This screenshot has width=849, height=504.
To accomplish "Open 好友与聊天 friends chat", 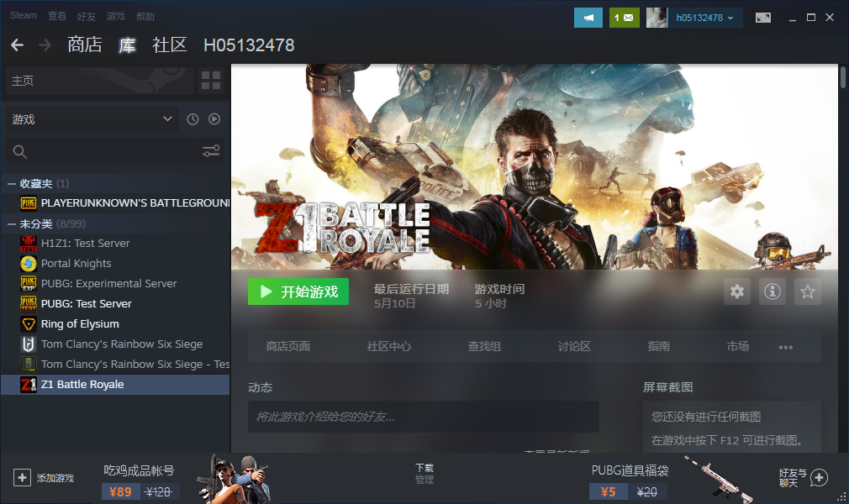I will pos(804,477).
